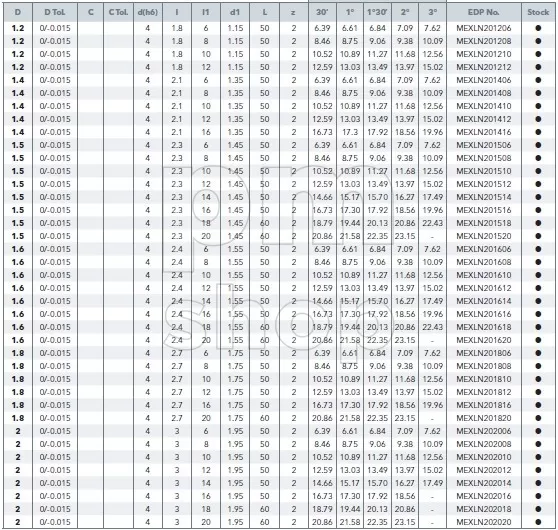Select part number MEXLN202014
Viewport: 558px width, 530px height.
pyautogui.click(x=484, y=483)
